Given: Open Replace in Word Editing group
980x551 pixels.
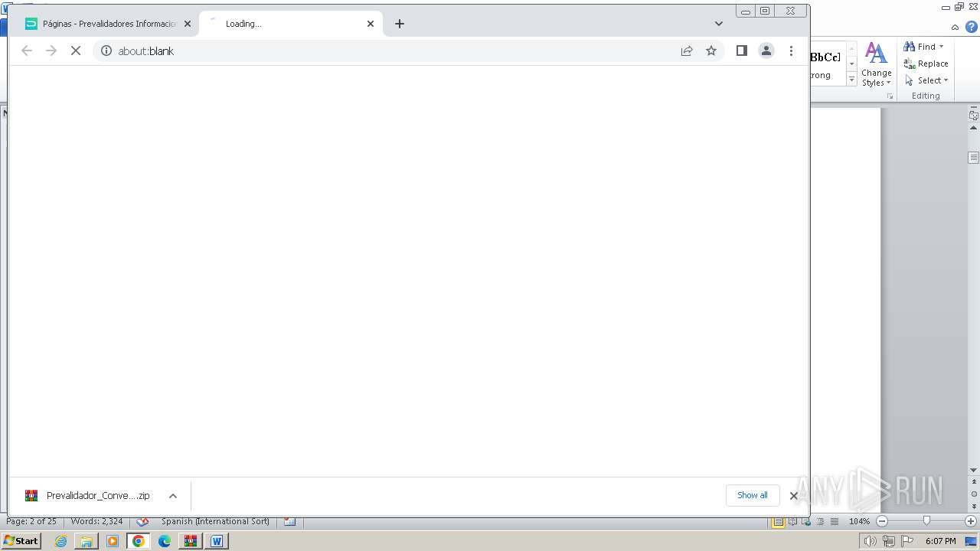Looking at the screenshot, I should click(x=926, y=64).
